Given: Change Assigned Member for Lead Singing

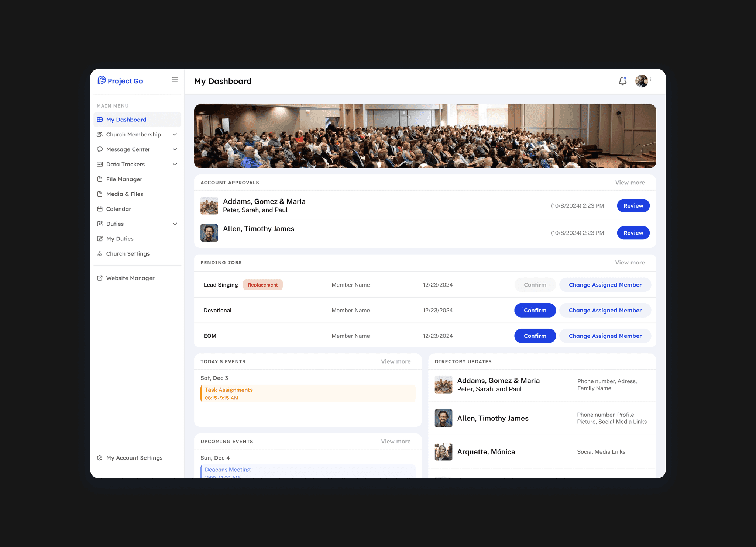Looking at the screenshot, I should [605, 285].
